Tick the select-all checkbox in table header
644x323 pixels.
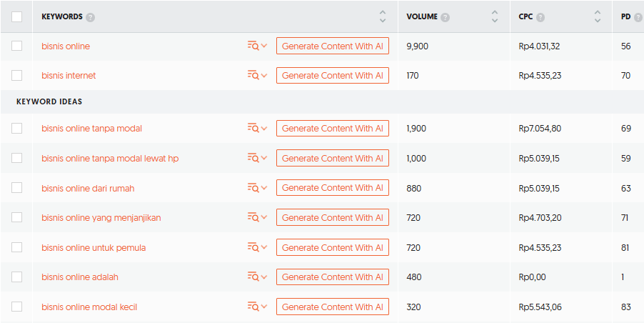(17, 16)
